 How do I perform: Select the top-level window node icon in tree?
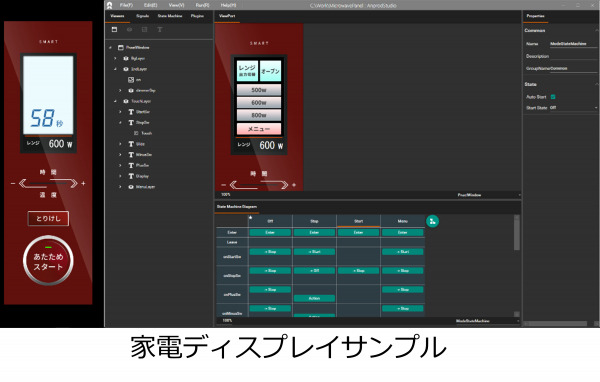[x=121, y=47]
